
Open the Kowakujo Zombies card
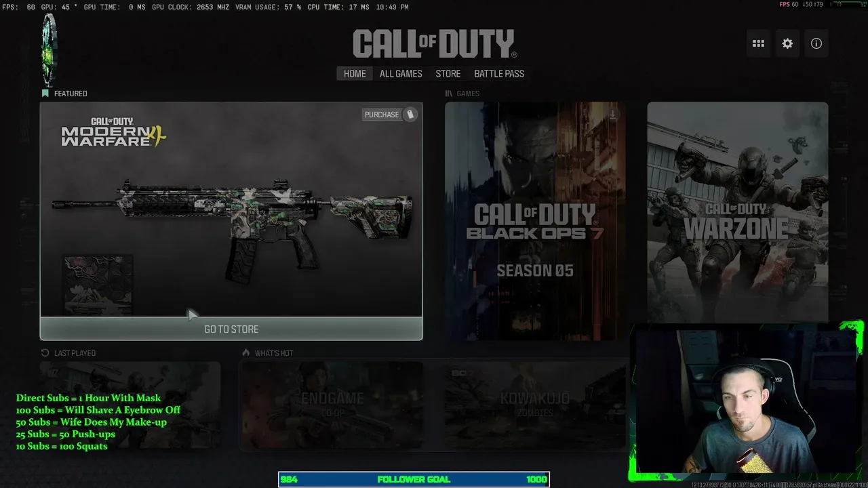[x=536, y=405]
